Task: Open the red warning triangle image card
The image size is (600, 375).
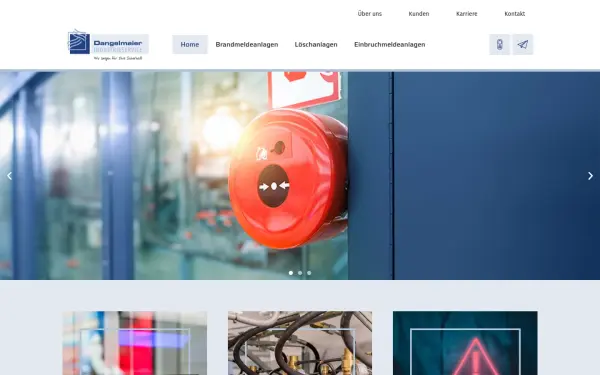Action: (465, 343)
